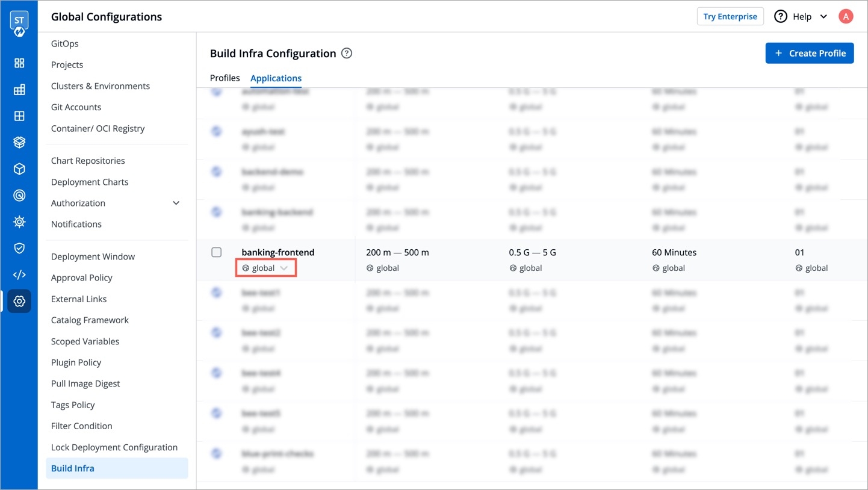Image resolution: width=868 pixels, height=490 pixels.
Task: Switch to the Profiles tab
Action: pyautogui.click(x=225, y=78)
